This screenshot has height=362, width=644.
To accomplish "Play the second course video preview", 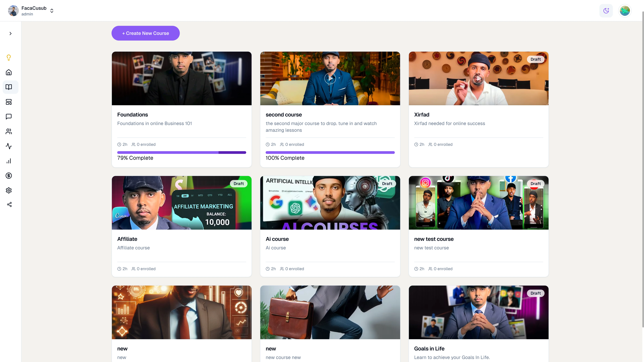I will coord(330,78).
